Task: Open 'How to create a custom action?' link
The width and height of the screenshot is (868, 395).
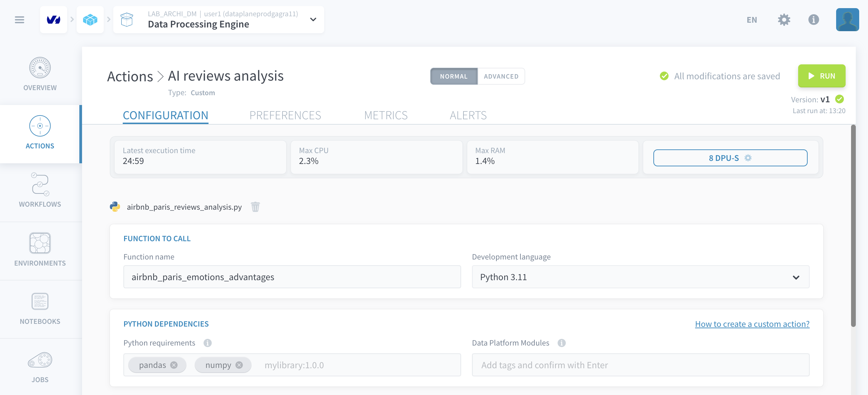Action: (x=752, y=324)
